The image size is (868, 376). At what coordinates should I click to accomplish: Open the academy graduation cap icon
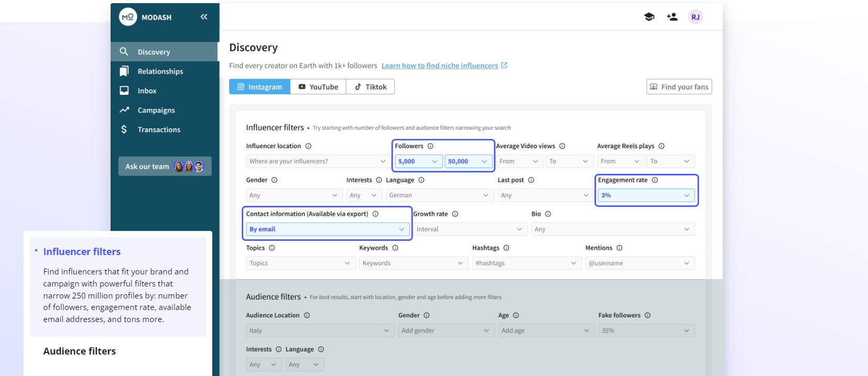coord(649,17)
